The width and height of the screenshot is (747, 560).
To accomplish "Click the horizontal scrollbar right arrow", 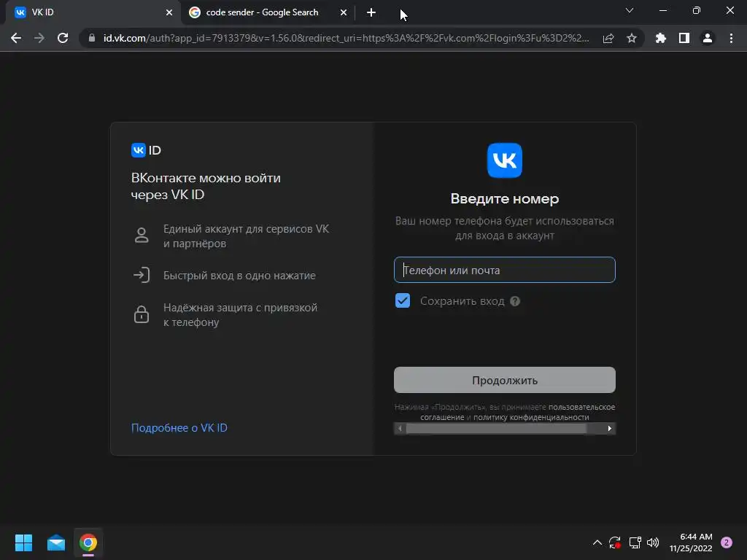I will pyautogui.click(x=609, y=429).
